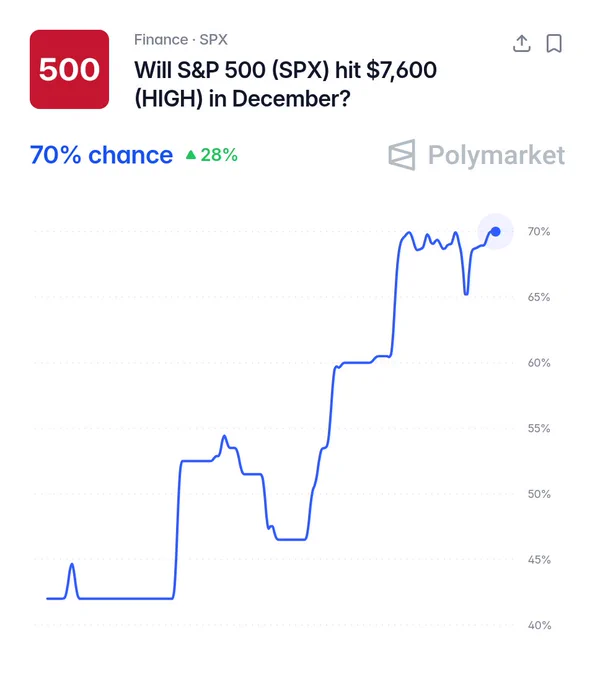
Task: Click the 70% chance text
Action: click(x=101, y=155)
